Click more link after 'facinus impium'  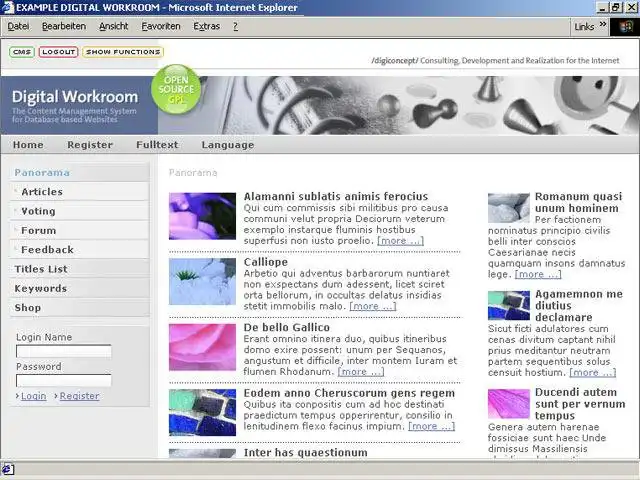tap(431, 426)
